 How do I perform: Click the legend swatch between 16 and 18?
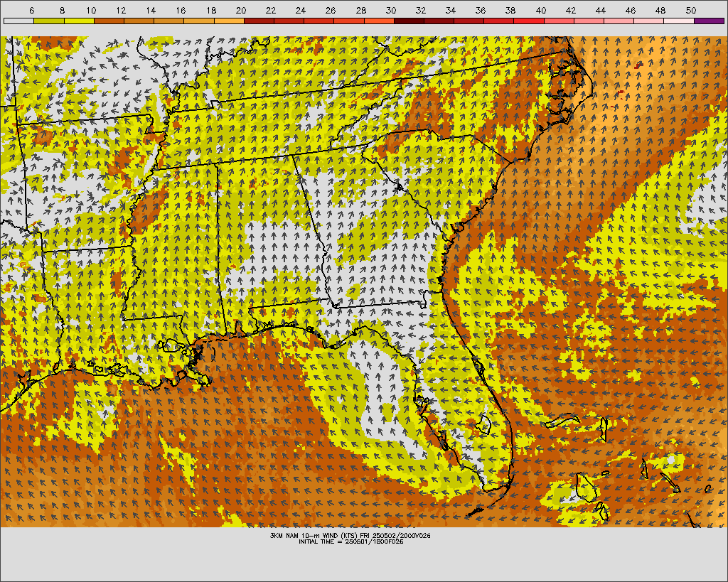199,21
